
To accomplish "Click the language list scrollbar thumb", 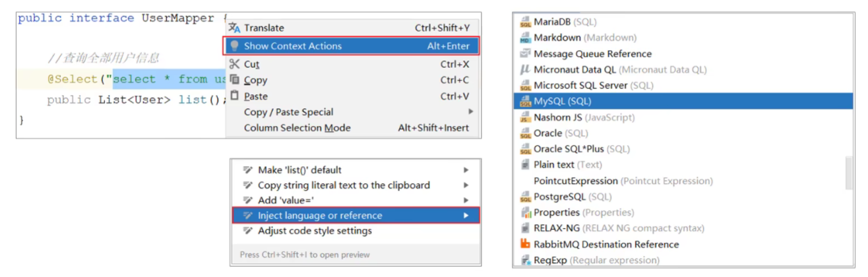I will (x=848, y=172).
